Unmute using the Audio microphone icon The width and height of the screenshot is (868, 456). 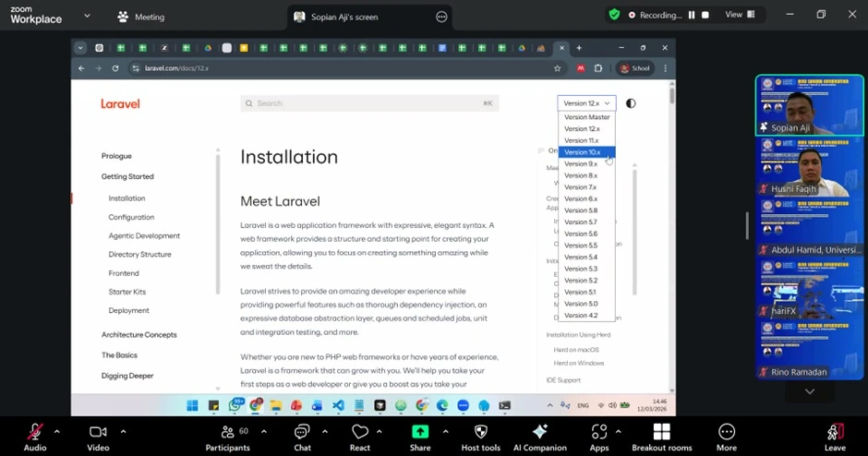(x=35, y=432)
